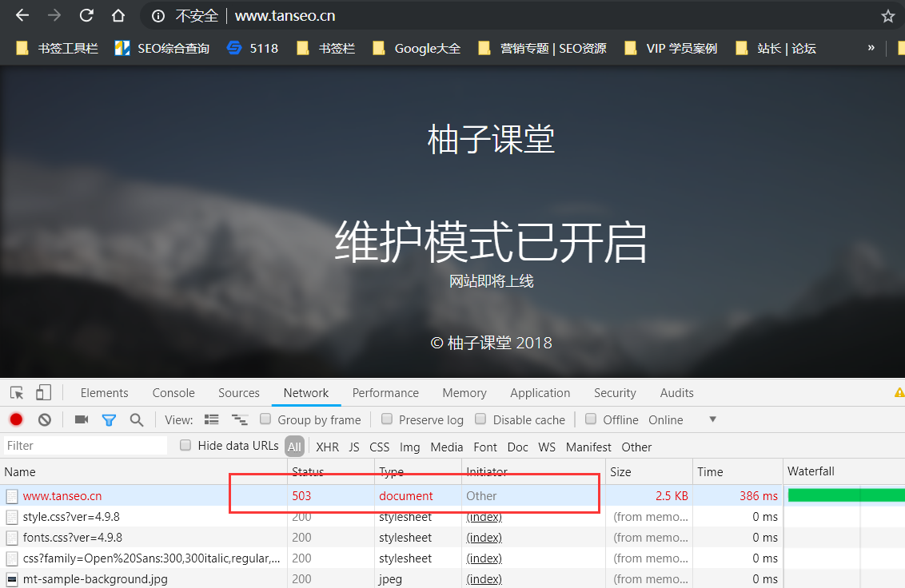The width and height of the screenshot is (905, 588).
Task: Open the Security tab
Action: 616,393
